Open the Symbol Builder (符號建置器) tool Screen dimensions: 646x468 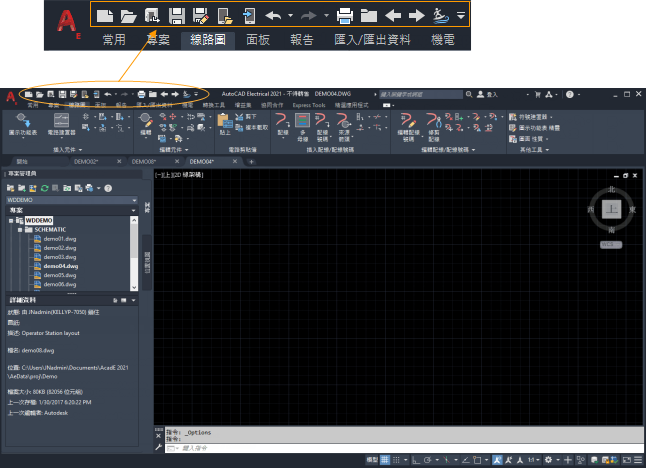point(528,117)
